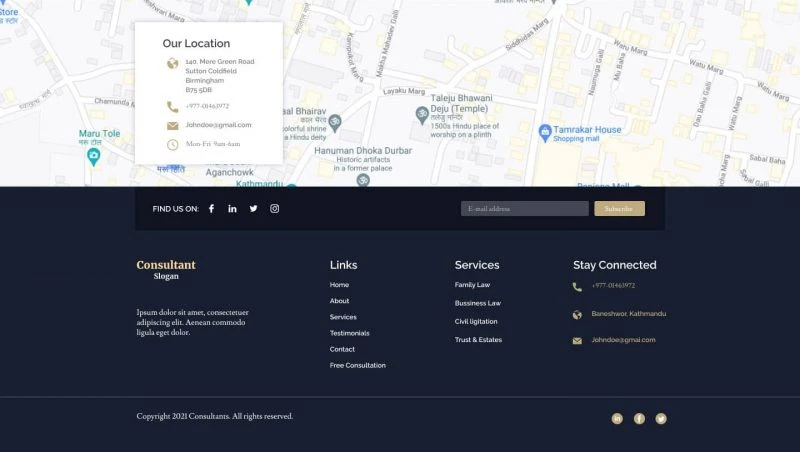This screenshot has height=452, width=800.
Task: Click Mon-Fri opening hours text
Action: tap(213, 144)
